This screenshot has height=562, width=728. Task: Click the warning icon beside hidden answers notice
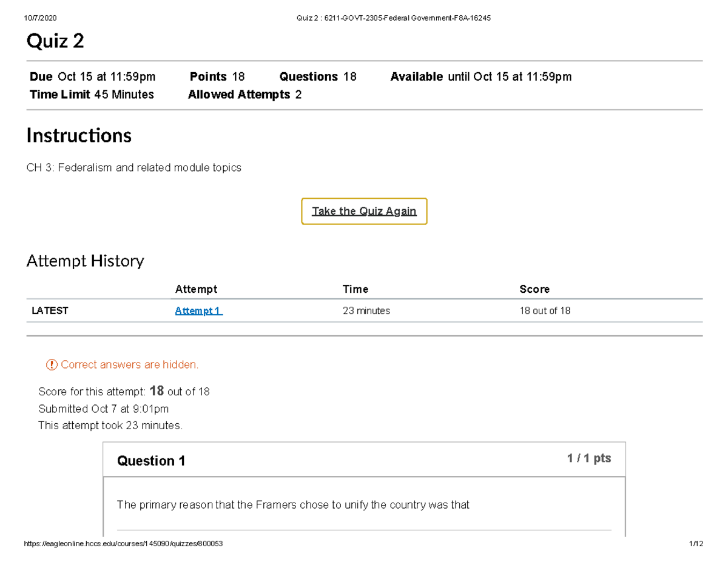point(51,364)
